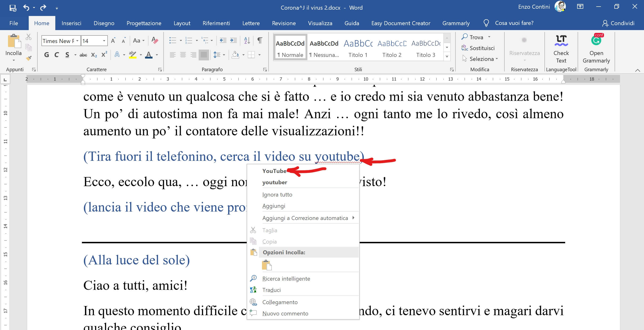The width and height of the screenshot is (644, 330).
Task: Click the Clear Formatting eraser icon
Action: click(x=155, y=40)
